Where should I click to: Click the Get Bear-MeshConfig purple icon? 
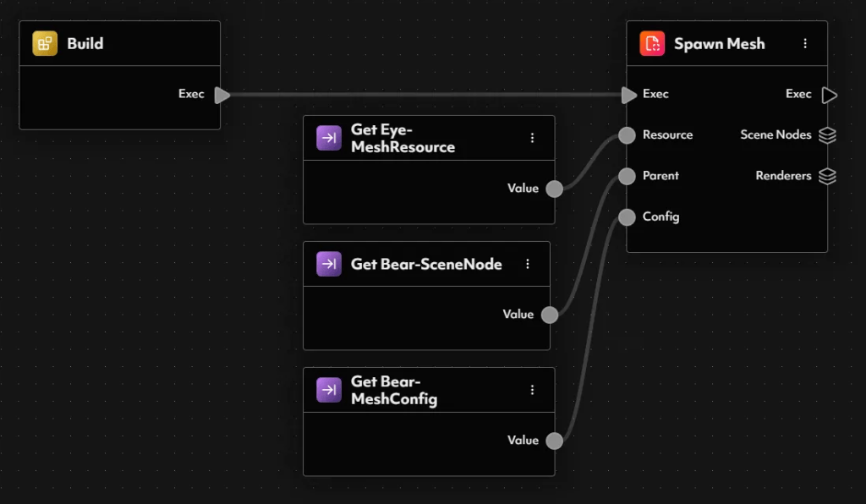click(329, 390)
